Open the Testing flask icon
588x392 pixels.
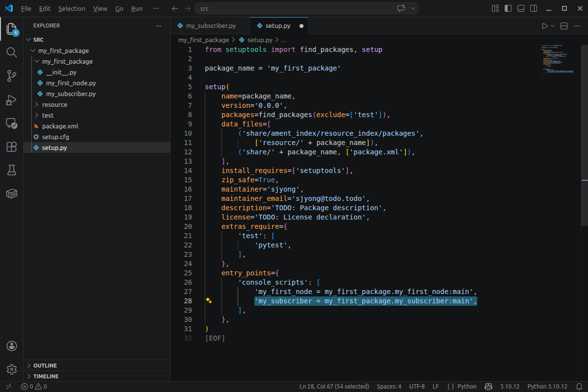(12, 170)
